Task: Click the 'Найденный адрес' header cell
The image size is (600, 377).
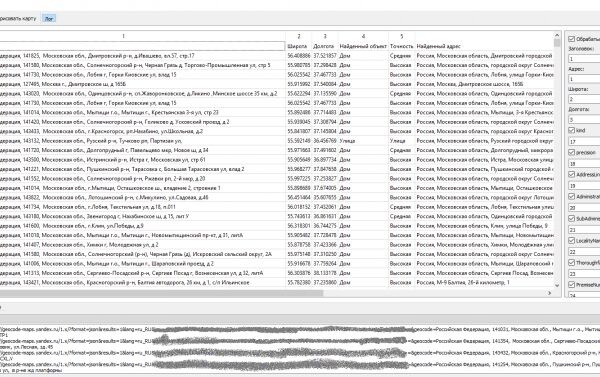Action: [484, 46]
